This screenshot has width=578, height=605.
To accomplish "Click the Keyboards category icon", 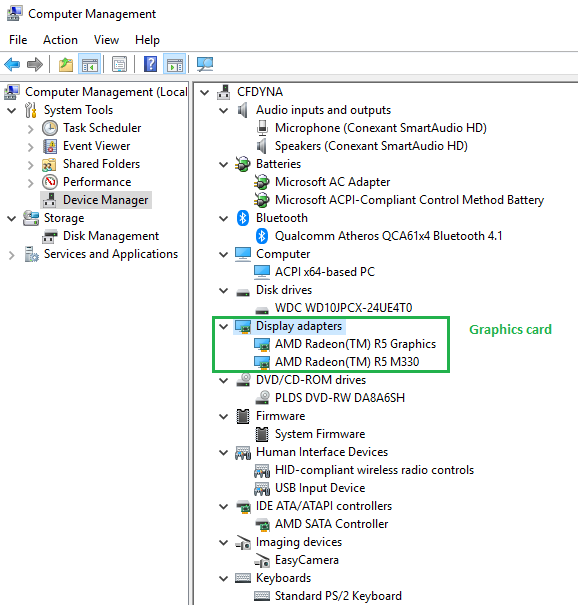I will (x=243, y=578).
